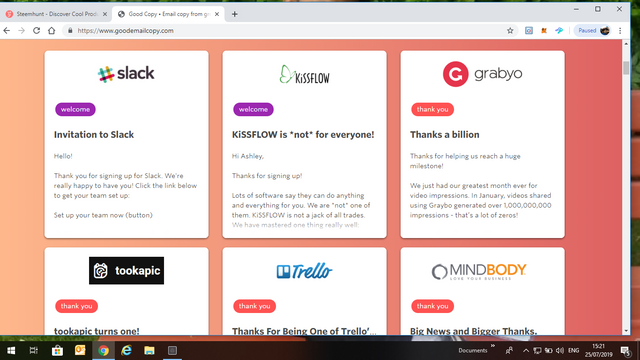Click the KiSSFLOW logo
The height and width of the screenshot is (360, 640).
coord(304,75)
